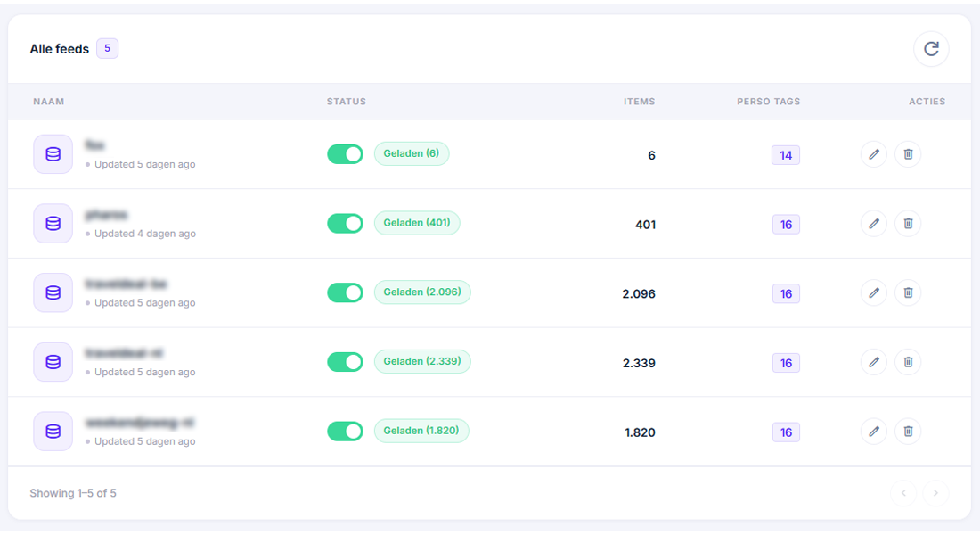This screenshot has width=980, height=535.
Task: Sort by the NAAM column header
Action: click(x=49, y=102)
